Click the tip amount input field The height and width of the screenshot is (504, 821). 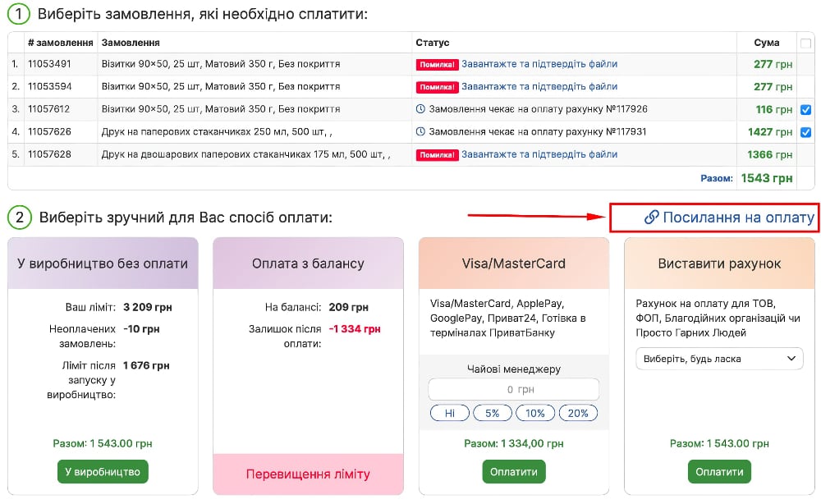click(x=514, y=389)
